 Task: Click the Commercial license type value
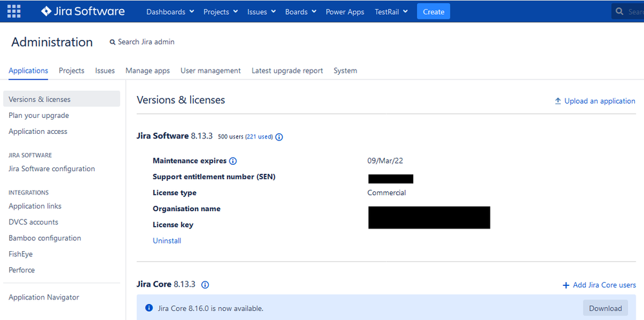click(387, 193)
